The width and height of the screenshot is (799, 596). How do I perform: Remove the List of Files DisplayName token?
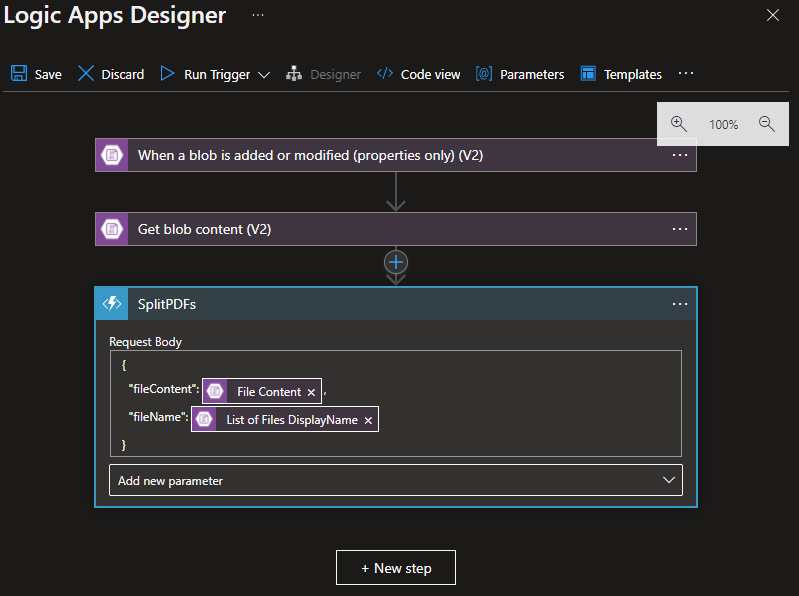pyautogui.click(x=368, y=420)
